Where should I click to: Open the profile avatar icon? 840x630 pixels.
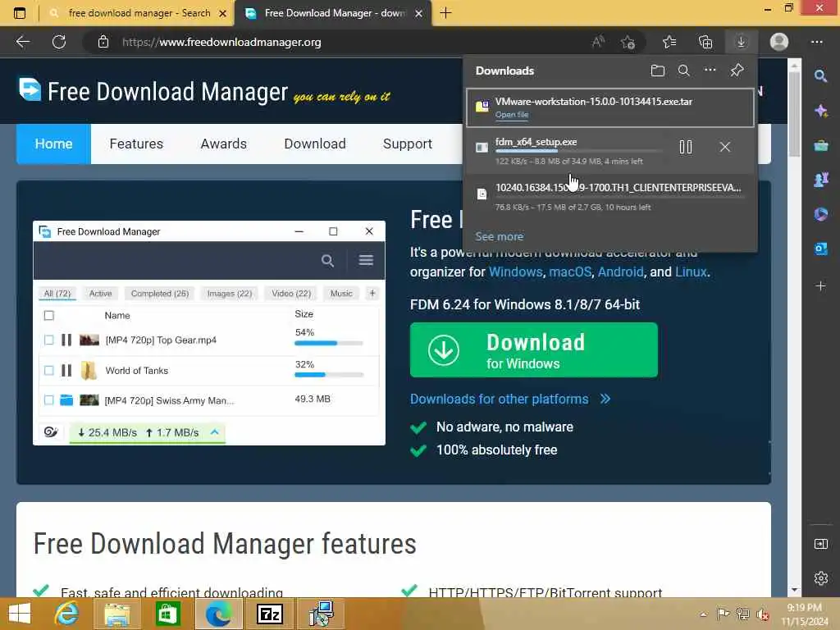point(779,42)
